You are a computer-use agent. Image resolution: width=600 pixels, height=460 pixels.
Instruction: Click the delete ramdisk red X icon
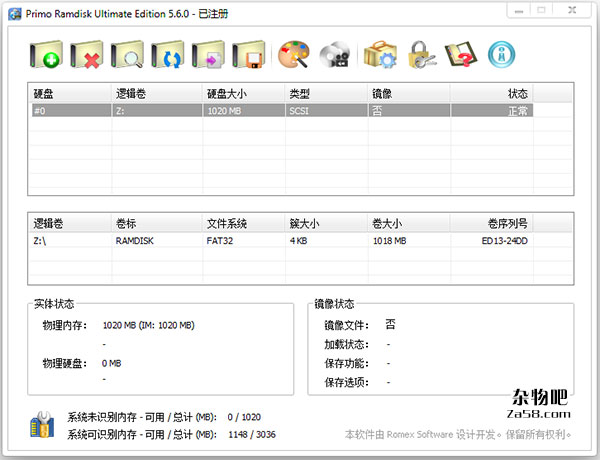pyautogui.click(x=87, y=55)
